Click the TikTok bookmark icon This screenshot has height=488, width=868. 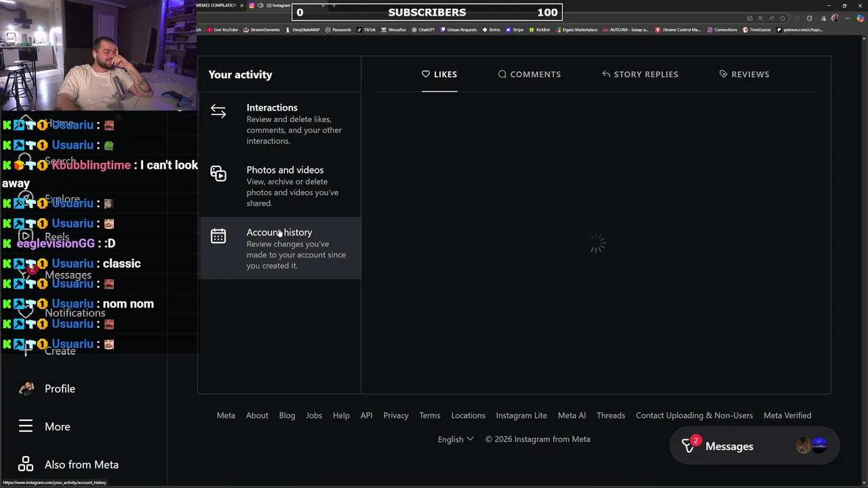pyautogui.click(x=359, y=30)
